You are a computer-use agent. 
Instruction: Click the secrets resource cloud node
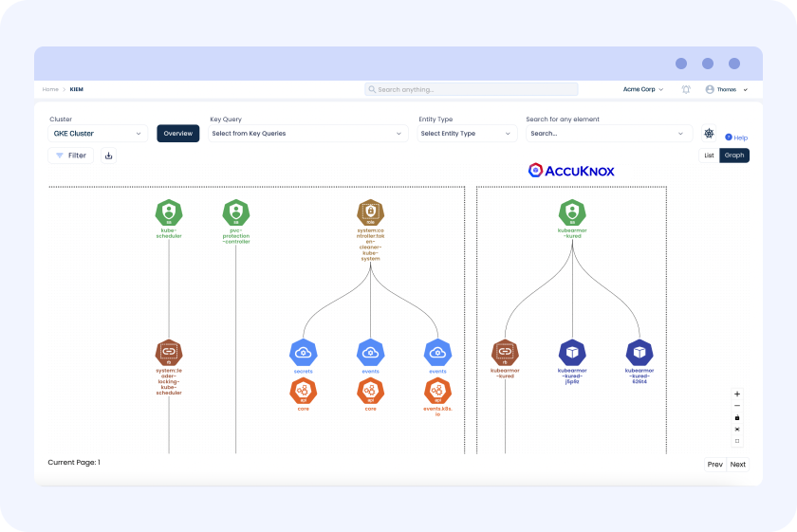[x=303, y=353]
